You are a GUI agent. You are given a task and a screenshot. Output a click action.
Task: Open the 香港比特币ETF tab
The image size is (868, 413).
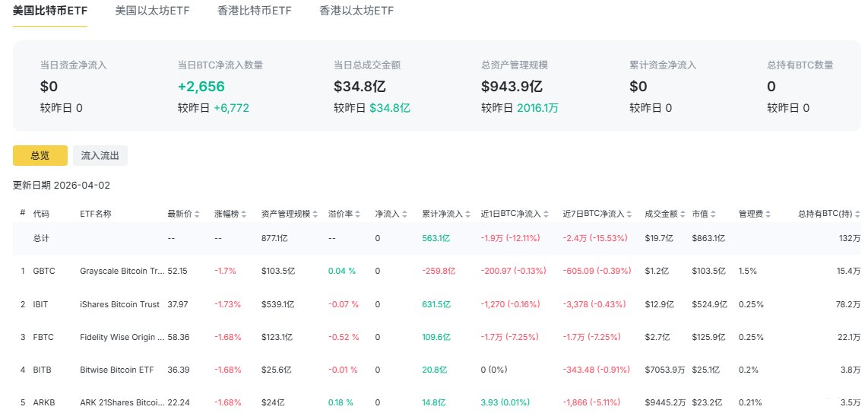[255, 11]
